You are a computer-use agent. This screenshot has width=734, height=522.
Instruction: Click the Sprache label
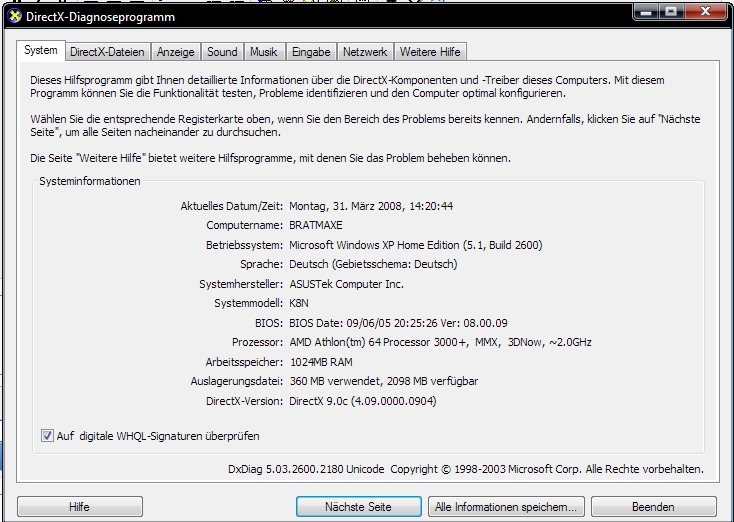point(261,265)
